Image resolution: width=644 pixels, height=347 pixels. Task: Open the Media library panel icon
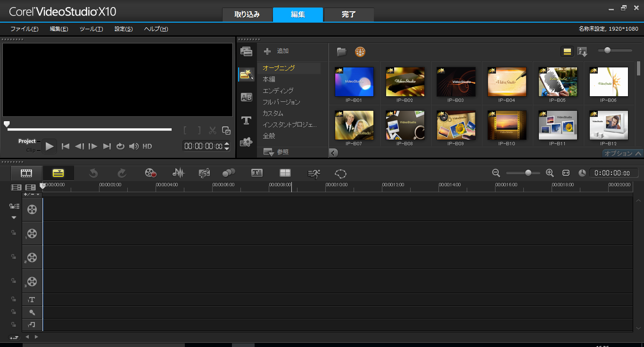[246, 51]
